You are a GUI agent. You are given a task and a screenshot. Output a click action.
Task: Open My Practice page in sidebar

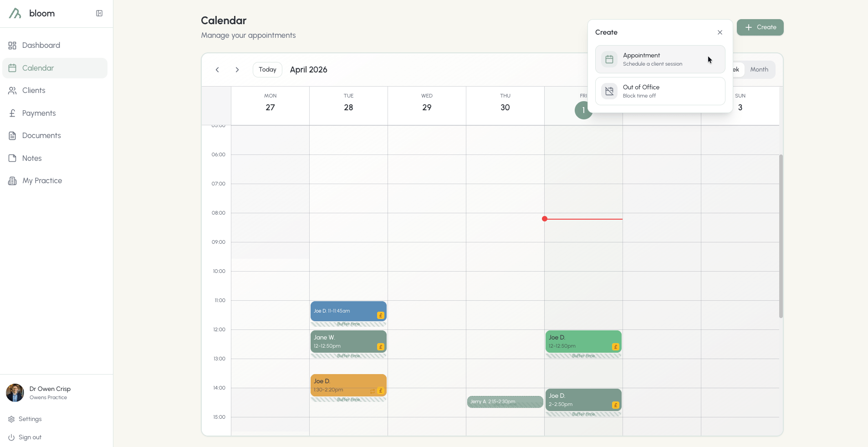(55, 180)
